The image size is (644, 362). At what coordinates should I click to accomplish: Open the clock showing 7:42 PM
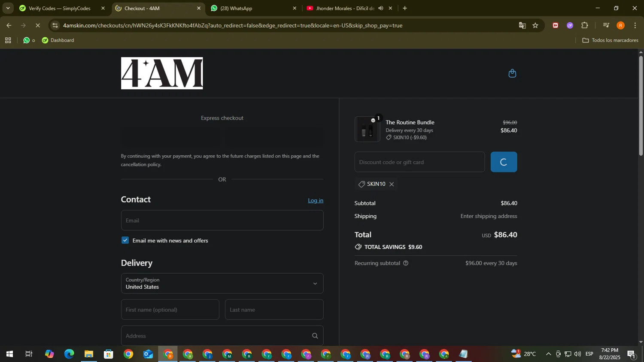tap(610, 354)
